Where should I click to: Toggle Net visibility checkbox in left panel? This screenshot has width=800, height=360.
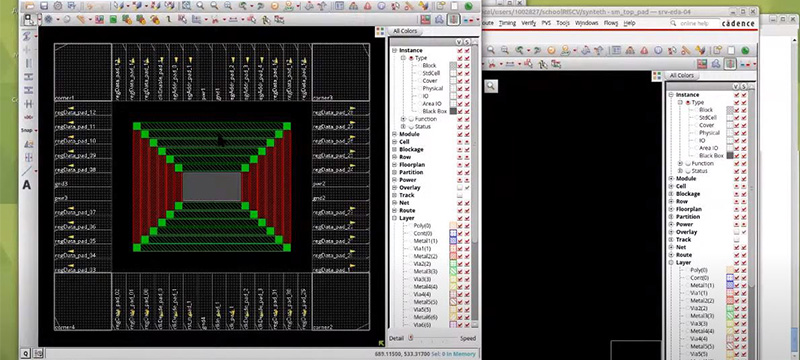point(460,203)
